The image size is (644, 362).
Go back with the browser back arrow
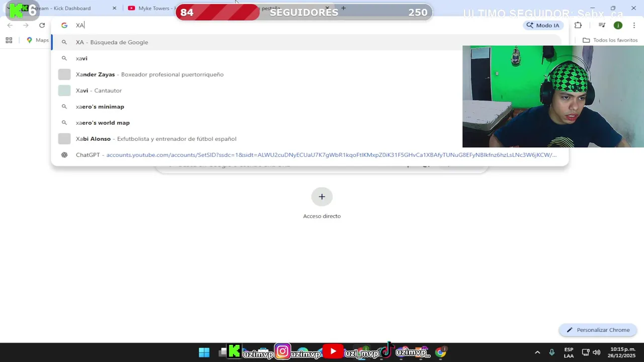10,25
